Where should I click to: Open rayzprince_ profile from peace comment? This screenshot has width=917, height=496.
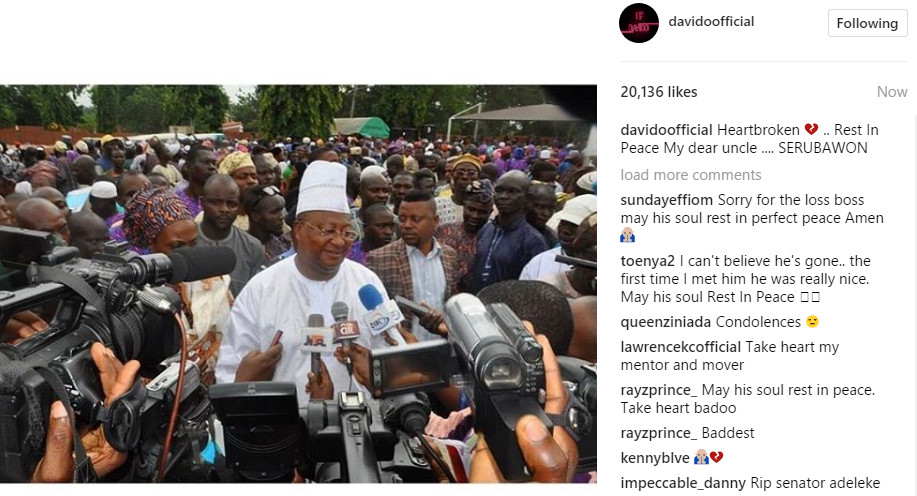coord(659,390)
